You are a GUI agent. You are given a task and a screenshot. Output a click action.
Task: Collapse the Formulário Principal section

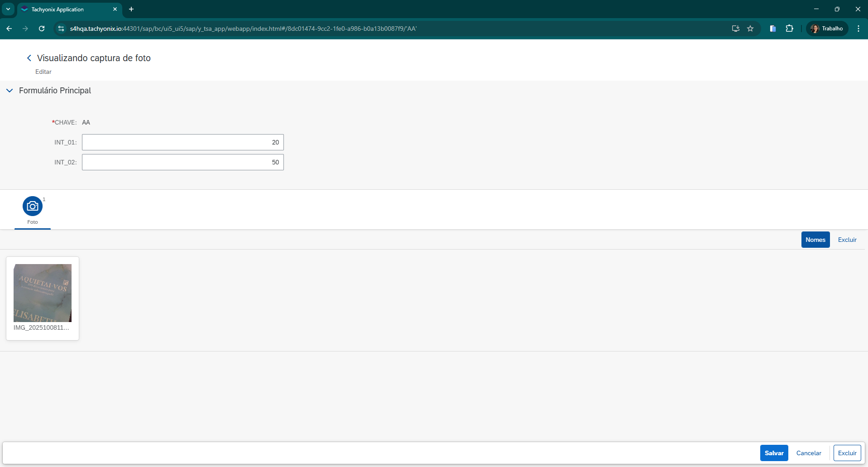coord(10,91)
